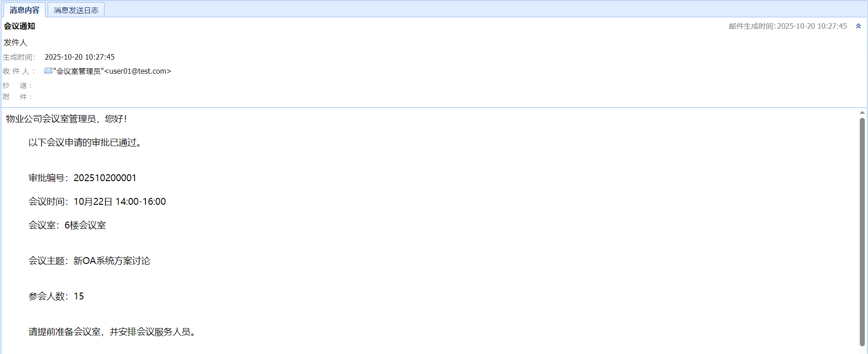Screen dimensions: 868x354
Task: Select the 消息内容 tab
Action: 25,10
